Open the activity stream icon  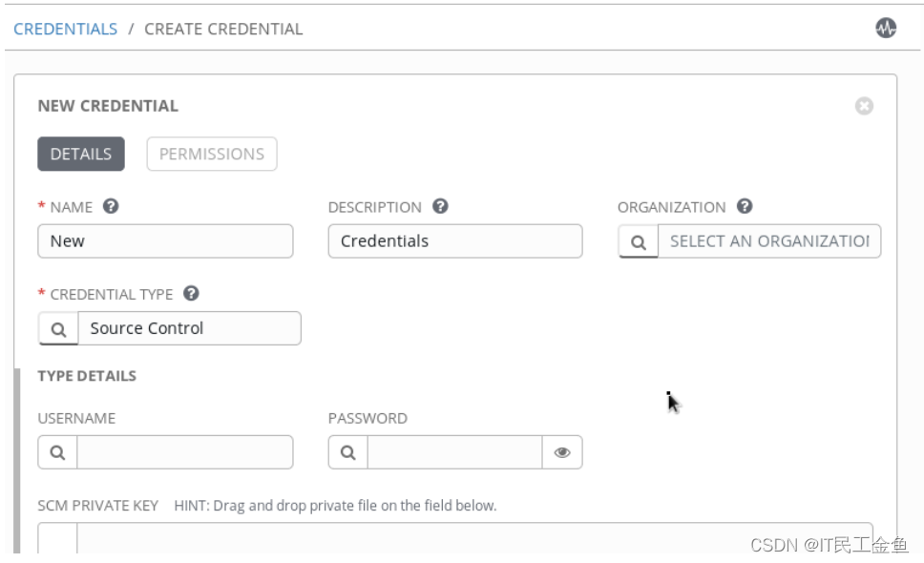(x=885, y=28)
